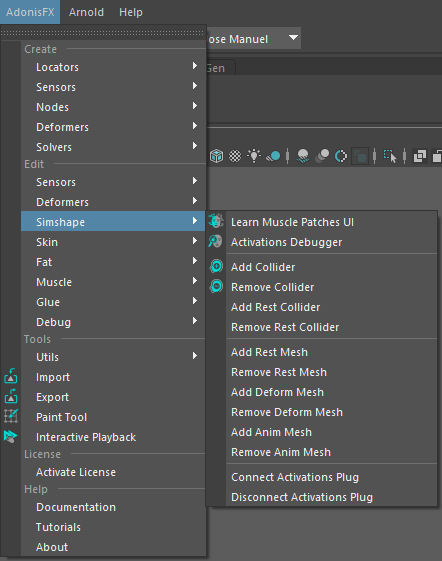The height and width of the screenshot is (561, 442).
Task: Expand the Muscle submenu
Action: [113, 282]
